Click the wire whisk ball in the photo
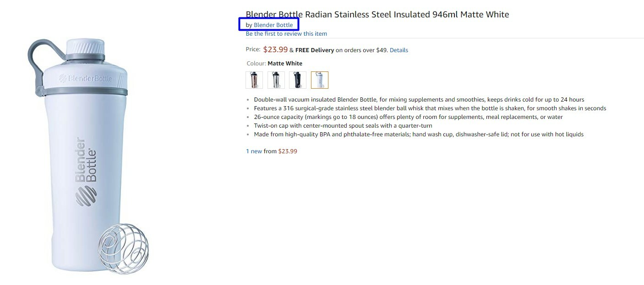 (123, 248)
